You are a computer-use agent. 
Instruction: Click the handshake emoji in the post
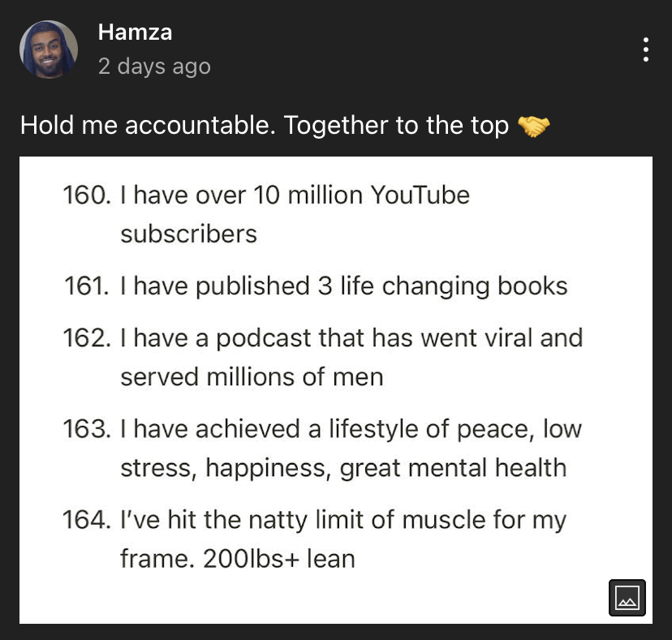(x=533, y=127)
